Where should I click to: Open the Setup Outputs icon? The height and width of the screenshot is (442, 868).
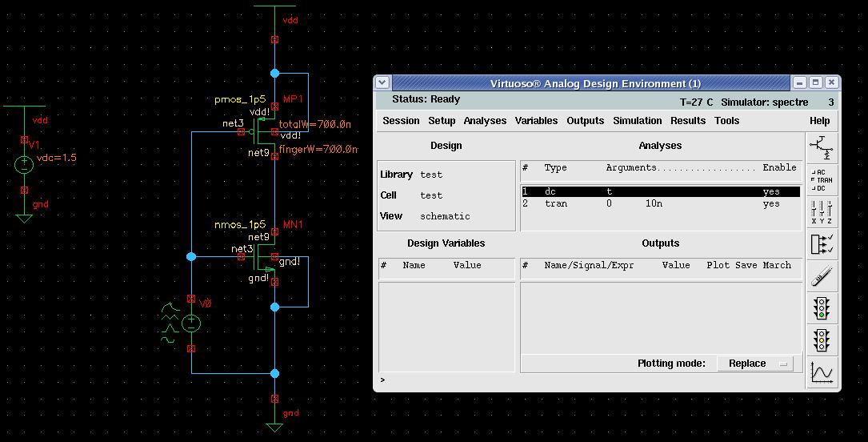coord(821,243)
